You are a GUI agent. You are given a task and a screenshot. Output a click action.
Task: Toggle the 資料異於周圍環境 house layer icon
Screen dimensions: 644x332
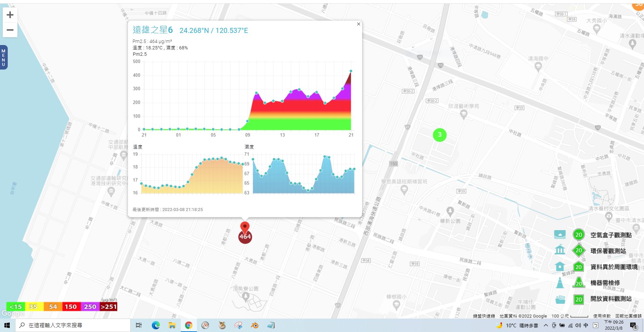pos(560,266)
